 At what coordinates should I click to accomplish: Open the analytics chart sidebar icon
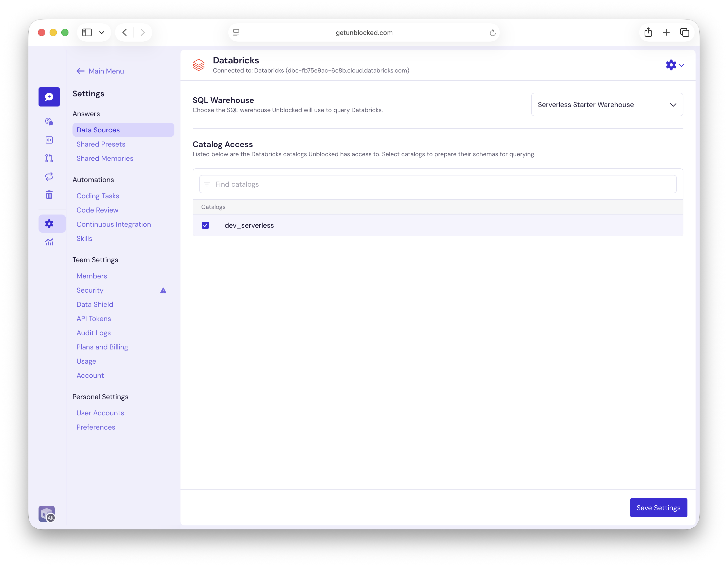coord(49,242)
